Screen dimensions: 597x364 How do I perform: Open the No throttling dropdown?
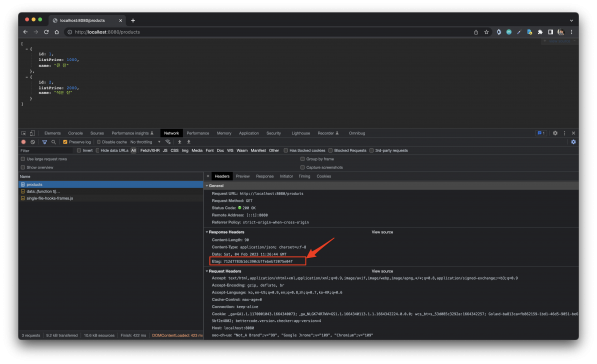145,142
